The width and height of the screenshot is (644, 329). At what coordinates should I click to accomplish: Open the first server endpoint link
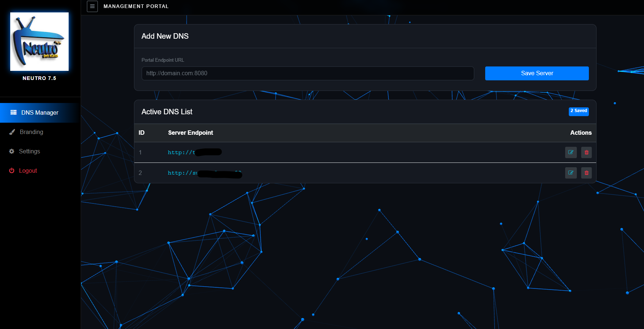pos(181,152)
